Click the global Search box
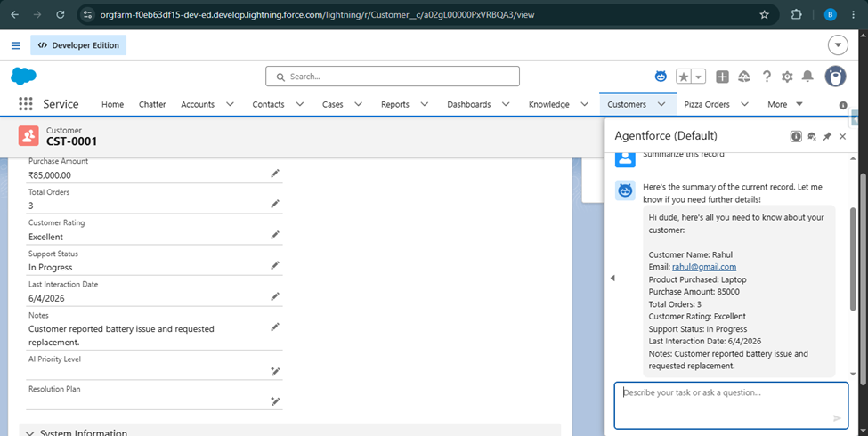868x436 pixels. 393,77
